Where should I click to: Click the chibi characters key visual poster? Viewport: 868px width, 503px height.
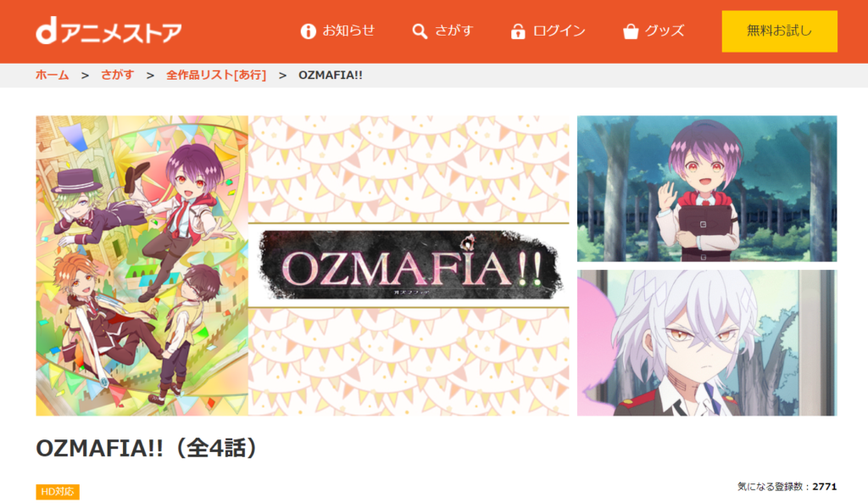(x=142, y=265)
